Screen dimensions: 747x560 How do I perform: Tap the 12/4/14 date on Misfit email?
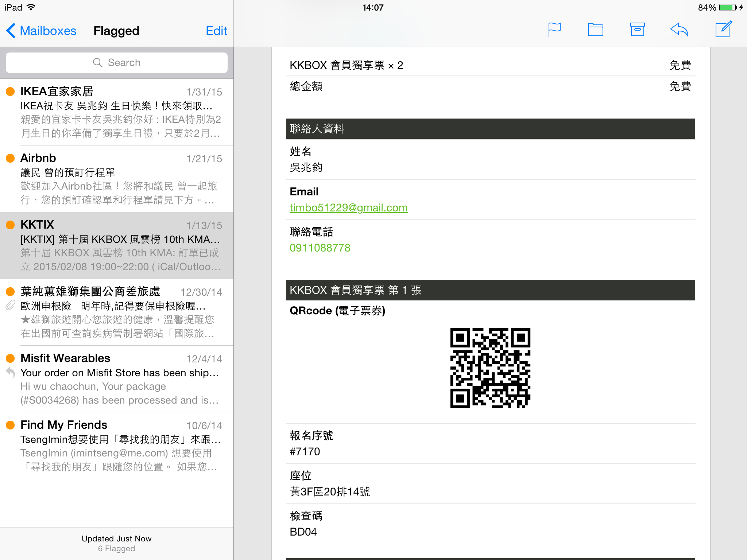(204, 359)
